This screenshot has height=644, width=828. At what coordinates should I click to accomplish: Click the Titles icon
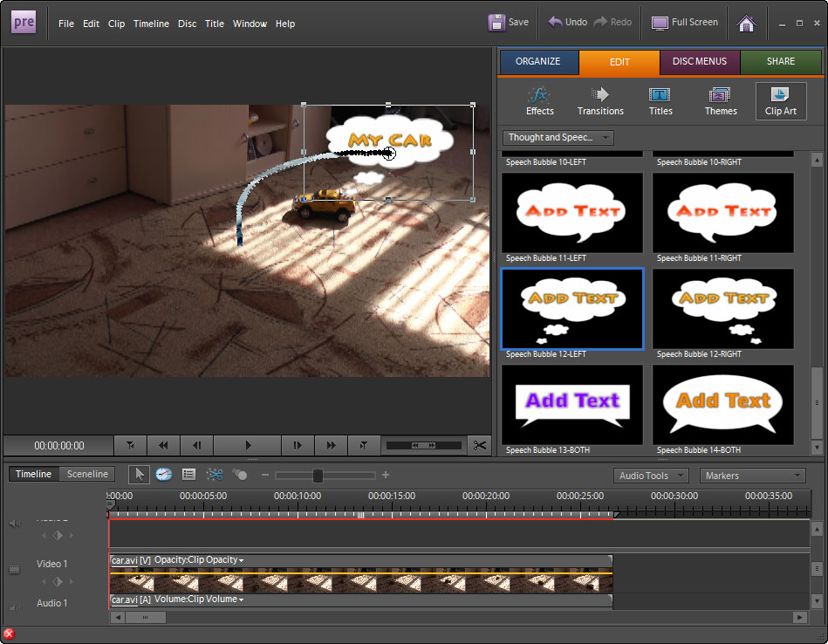(660, 98)
